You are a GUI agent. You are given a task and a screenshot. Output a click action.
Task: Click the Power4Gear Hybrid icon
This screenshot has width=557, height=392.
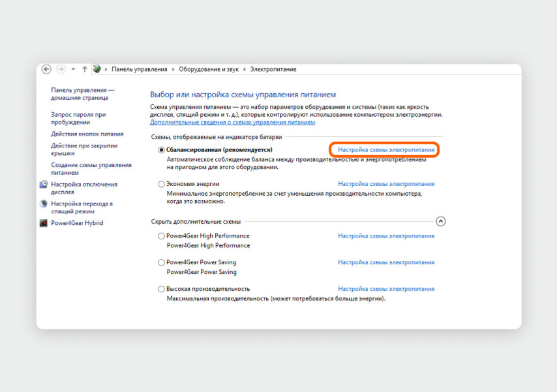43,223
